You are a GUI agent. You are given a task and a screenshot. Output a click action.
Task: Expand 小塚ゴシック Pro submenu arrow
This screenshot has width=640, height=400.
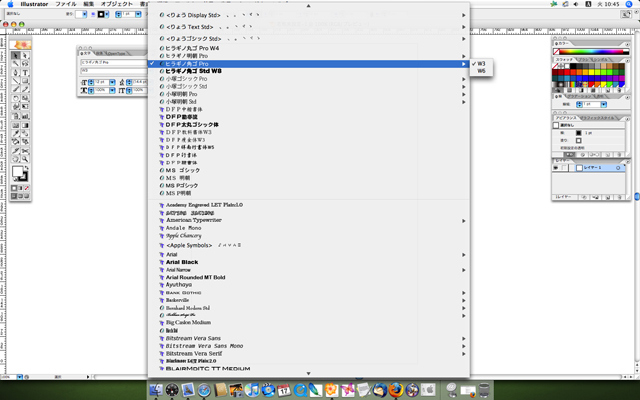(x=464, y=79)
